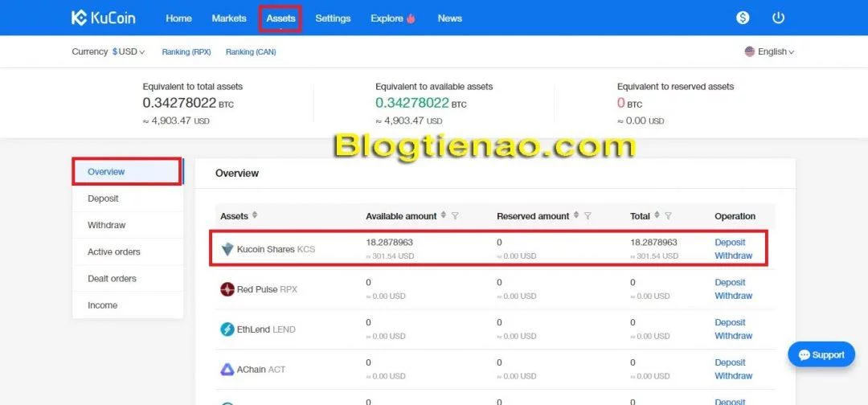Click Withdraw for AChain ACT
This screenshot has height=405, width=868.
734,376
